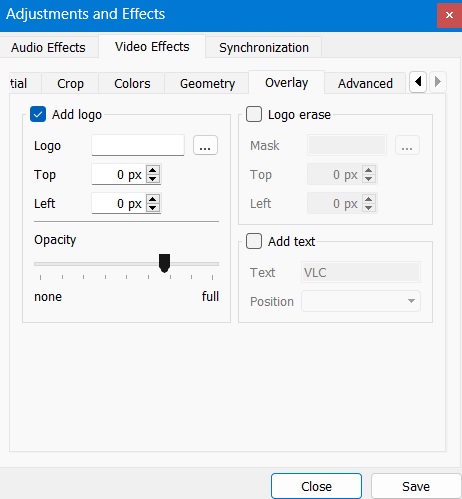Browse for a mask file
The height and width of the screenshot is (499, 462).
407,145
